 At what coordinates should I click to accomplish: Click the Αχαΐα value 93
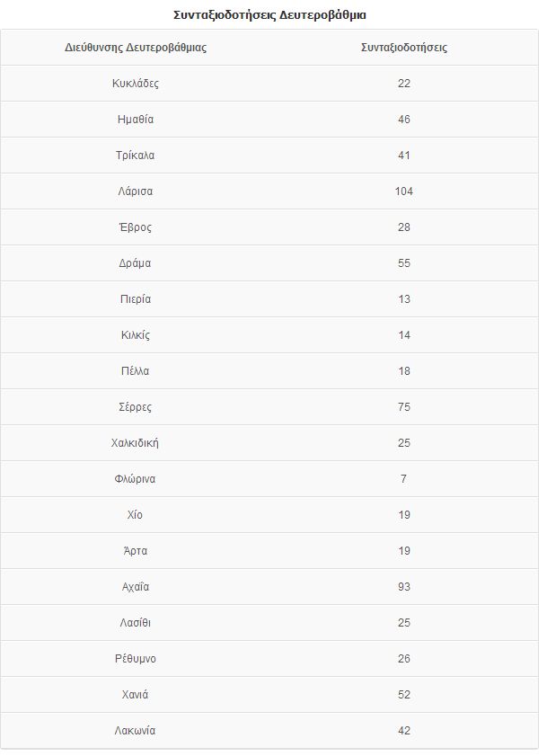(x=403, y=587)
